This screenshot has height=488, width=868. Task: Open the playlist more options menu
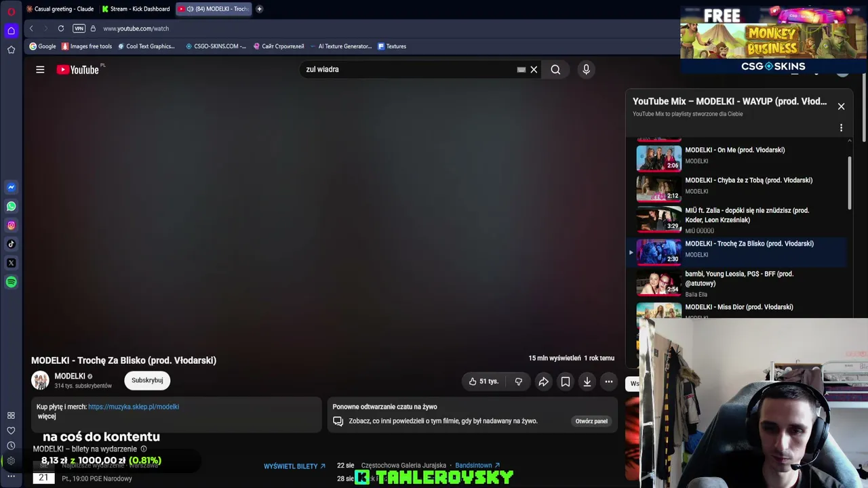[x=841, y=127]
